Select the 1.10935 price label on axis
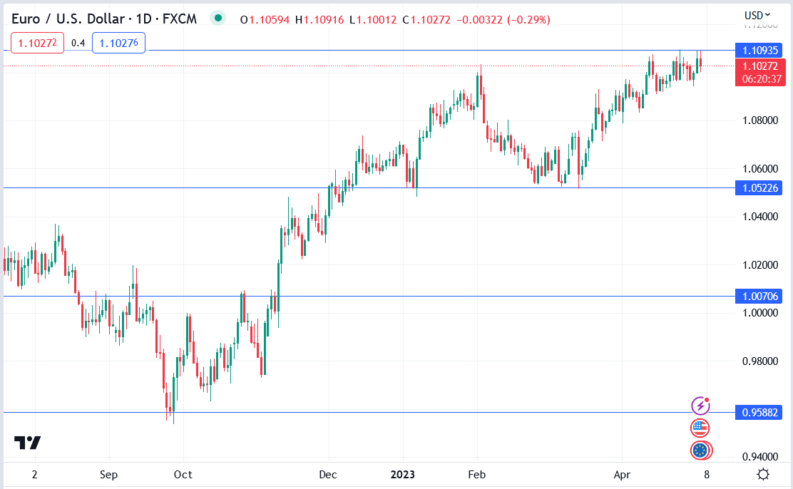The height and width of the screenshot is (489, 793). coord(757,50)
